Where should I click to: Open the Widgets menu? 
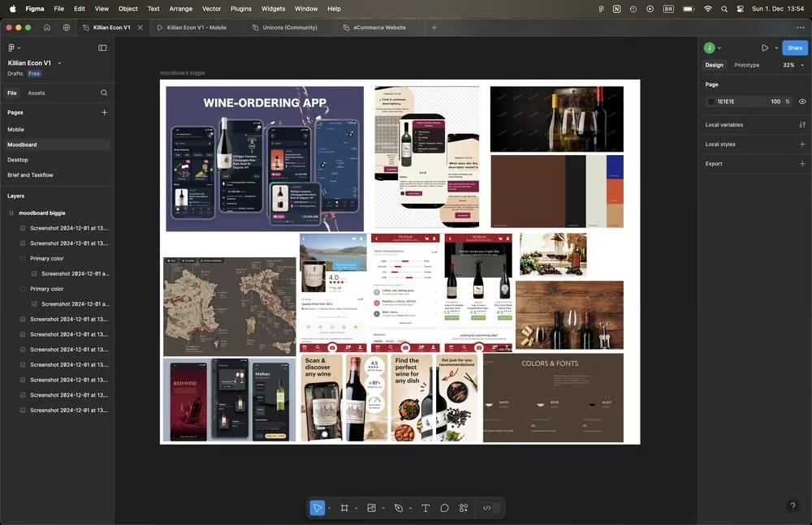[x=273, y=9]
